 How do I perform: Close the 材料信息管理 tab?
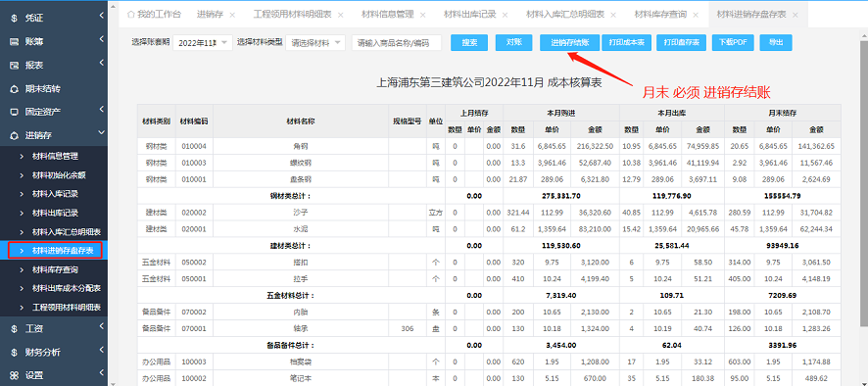click(x=422, y=15)
